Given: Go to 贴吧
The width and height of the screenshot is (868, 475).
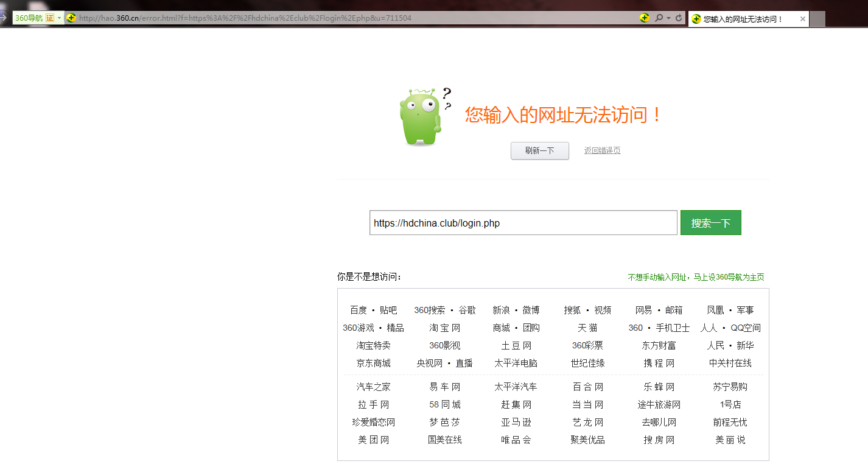Looking at the screenshot, I should coord(388,310).
